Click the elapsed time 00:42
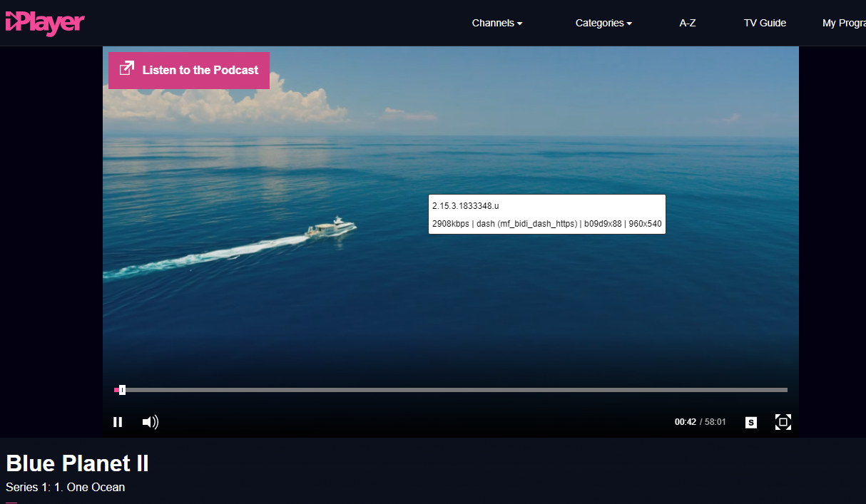 (686, 422)
